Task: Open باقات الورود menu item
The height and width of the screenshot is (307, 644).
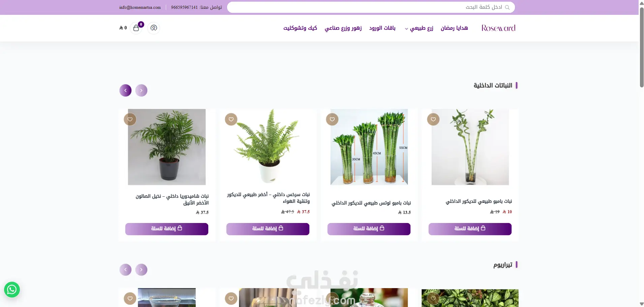Action: 382,28
